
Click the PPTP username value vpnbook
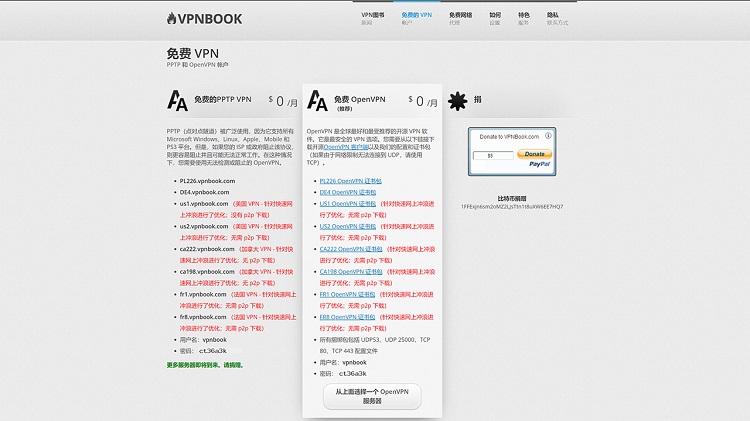pyautogui.click(x=215, y=340)
